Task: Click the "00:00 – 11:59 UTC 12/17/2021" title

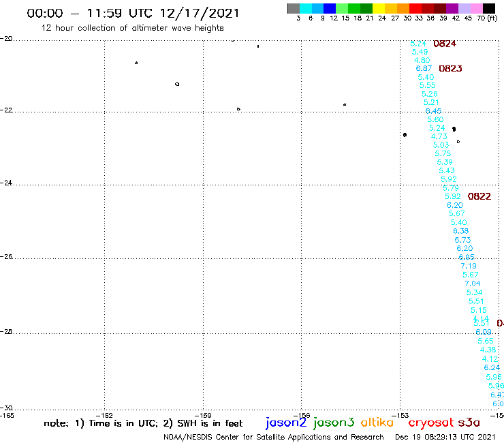Action: pyautogui.click(x=133, y=13)
